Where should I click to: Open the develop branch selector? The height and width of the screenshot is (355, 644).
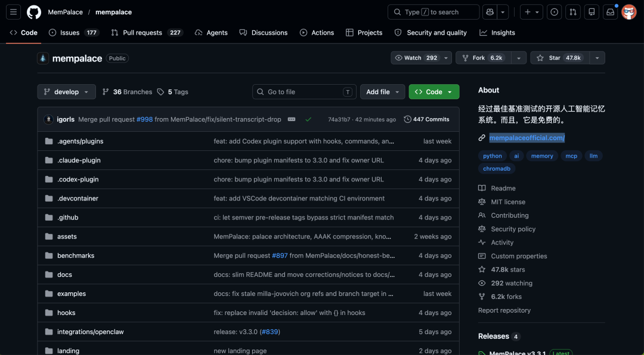click(67, 92)
